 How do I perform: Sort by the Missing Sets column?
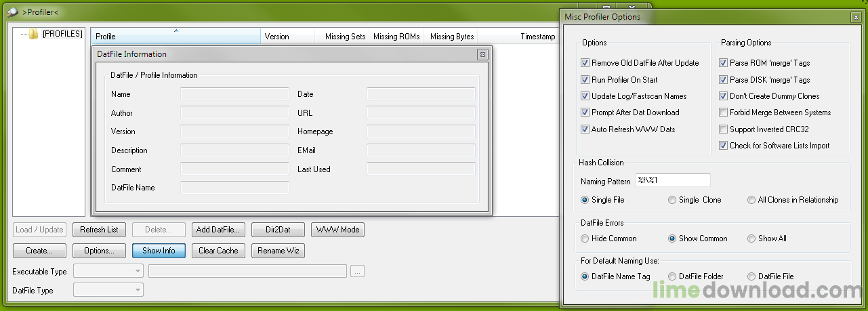pyautogui.click(x=342, y=37)
